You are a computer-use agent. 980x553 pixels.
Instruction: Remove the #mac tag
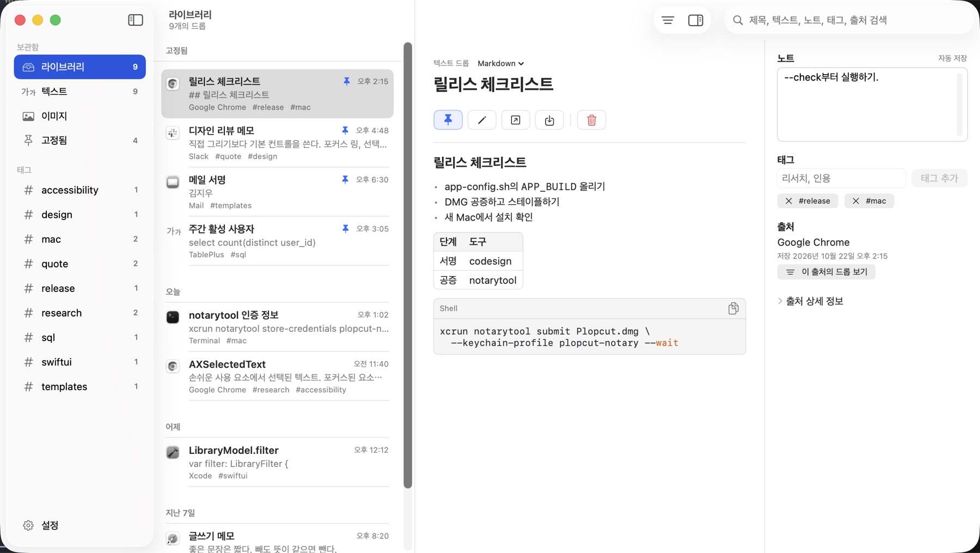(x=856, y=201)
